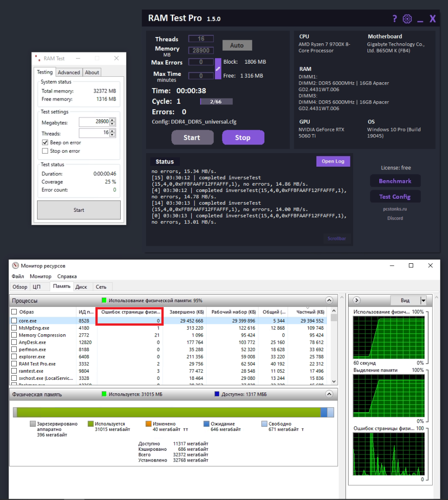Click large Start button in RAM Test window

pyautogui.click(x=79, y=210)
